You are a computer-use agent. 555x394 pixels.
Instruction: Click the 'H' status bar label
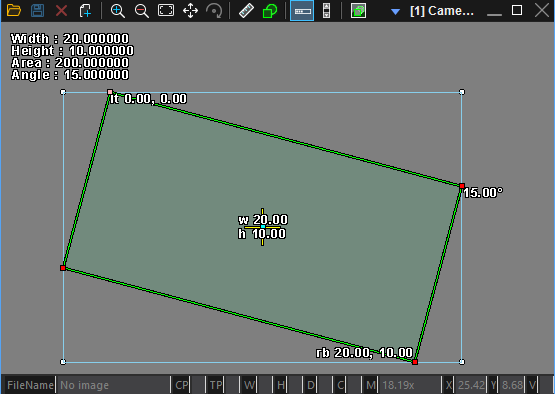pyautogui.click(x=281, y=385)
